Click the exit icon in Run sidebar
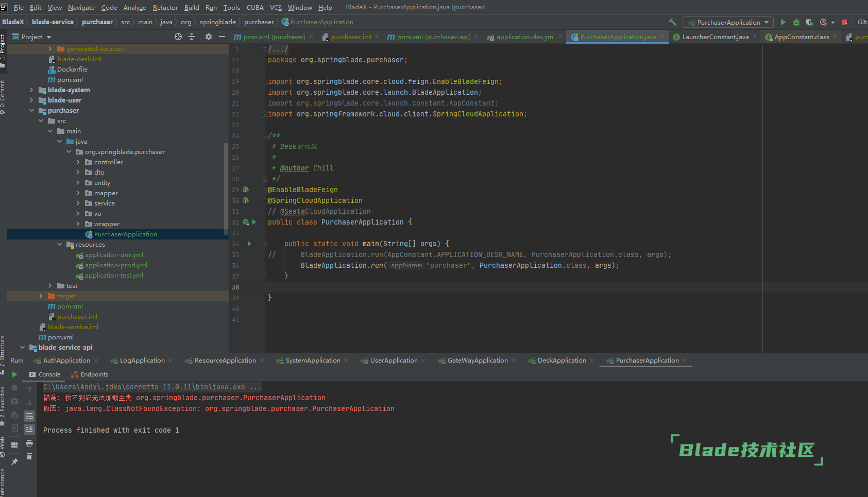The height and width of the screenshot is (497, 868). tap(14, 428)
